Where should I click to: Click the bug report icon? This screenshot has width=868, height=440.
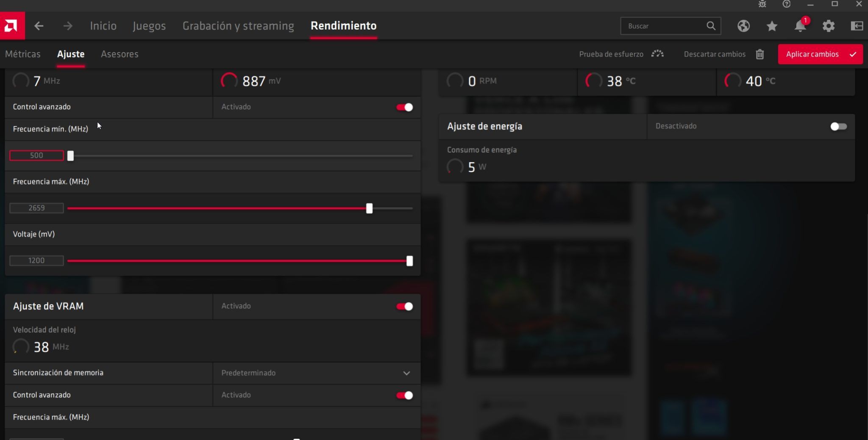(x=762, y=4)
